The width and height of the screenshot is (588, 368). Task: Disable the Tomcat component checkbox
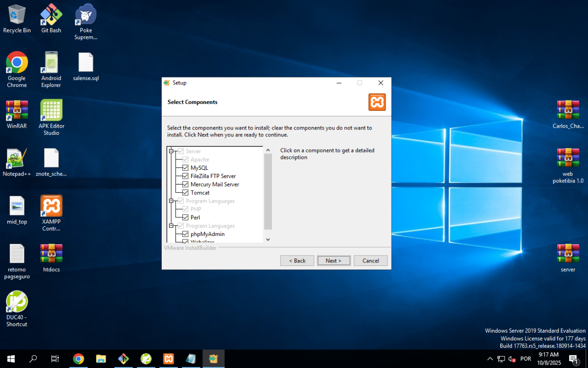click(185, 193)
